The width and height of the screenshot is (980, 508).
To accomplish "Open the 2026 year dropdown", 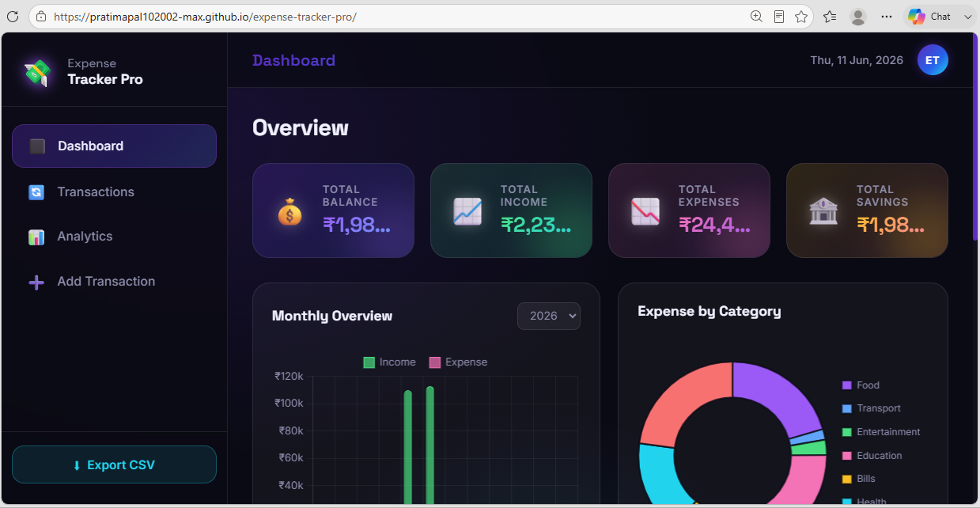I will pyautogui.click(x=549, y=316).
